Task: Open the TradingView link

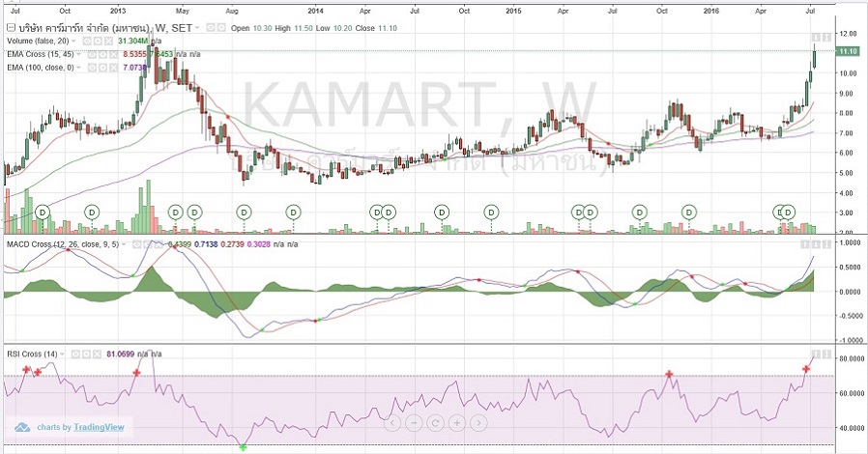Action: (100, 427)
